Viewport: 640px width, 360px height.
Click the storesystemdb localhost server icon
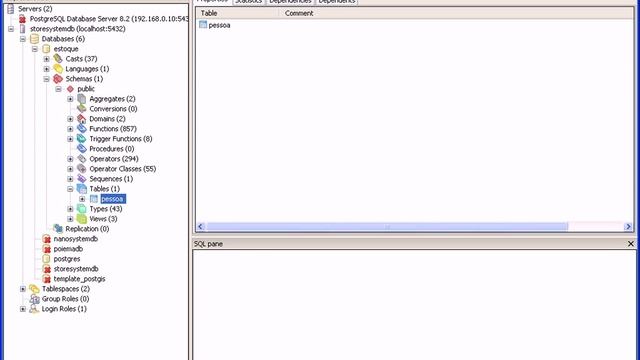point(22,29)
